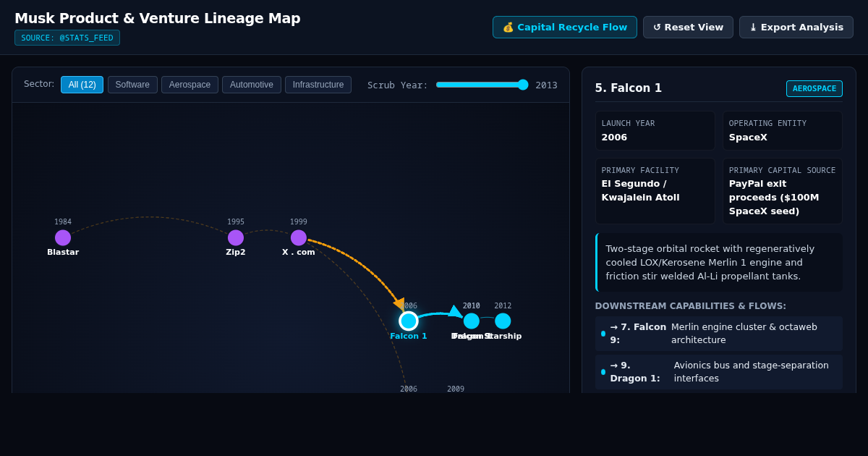Click the Reset View button

(x=688, y=28)
